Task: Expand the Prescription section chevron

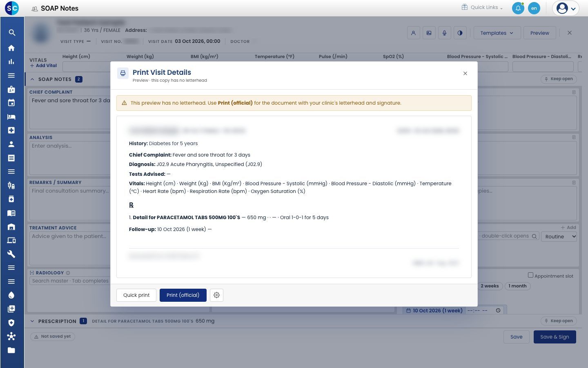Action: (x=32, y=321)
